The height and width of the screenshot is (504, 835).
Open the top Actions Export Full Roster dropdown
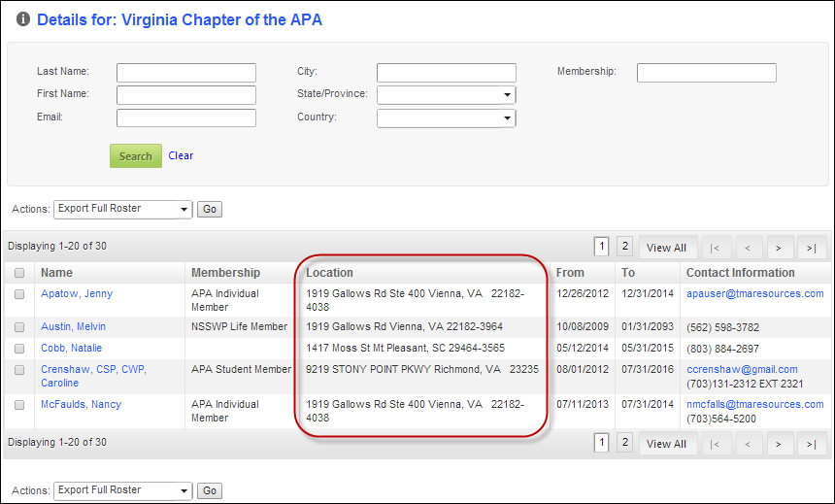point(122,209)
